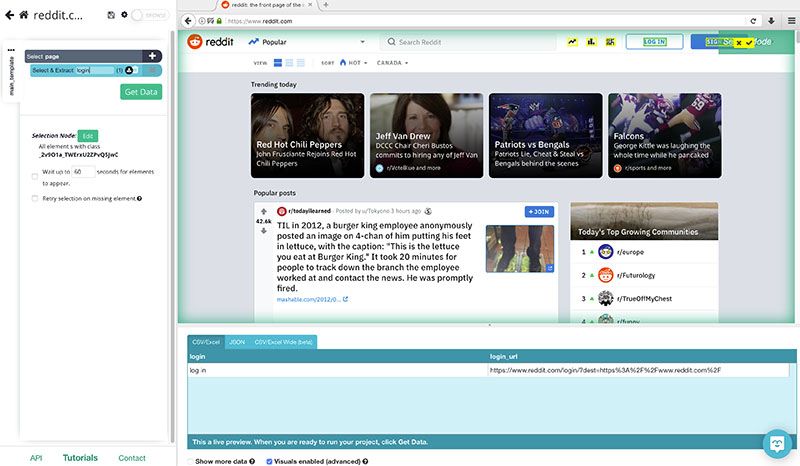The image size is (800, 466).
Task: Save project with the floppy disk icon
Action: [111, 15]
